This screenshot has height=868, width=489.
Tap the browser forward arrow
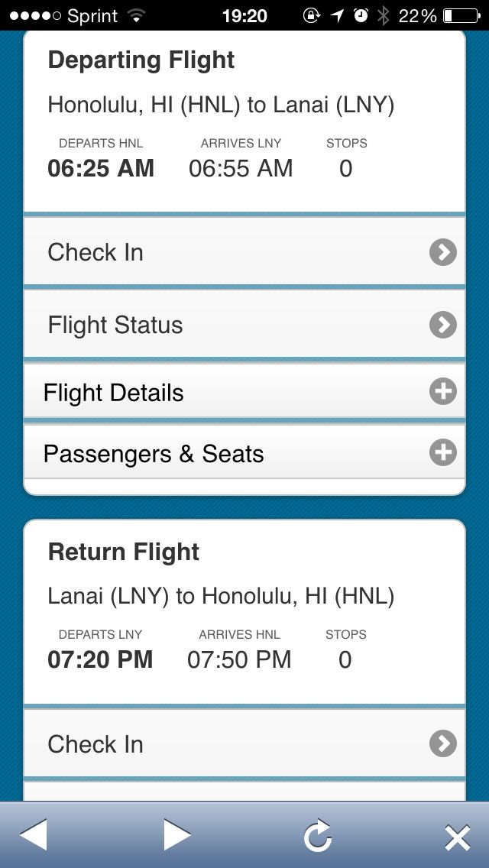coord(176,834)
